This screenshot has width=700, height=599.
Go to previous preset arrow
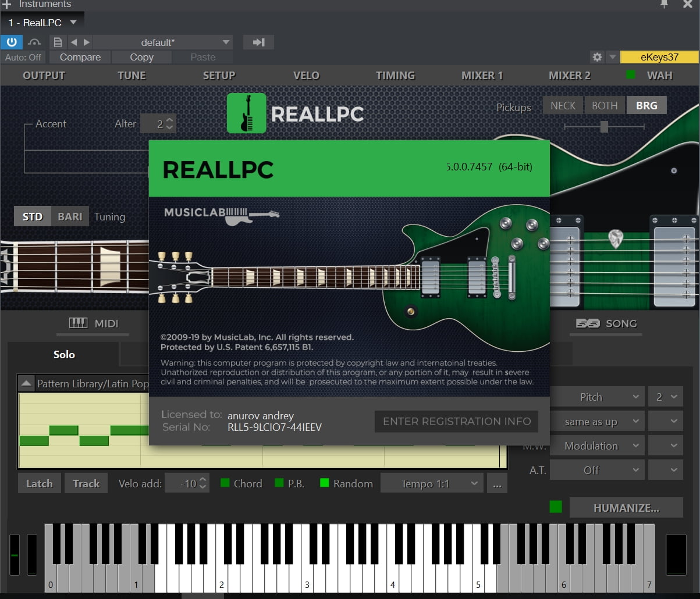[73, 42]
